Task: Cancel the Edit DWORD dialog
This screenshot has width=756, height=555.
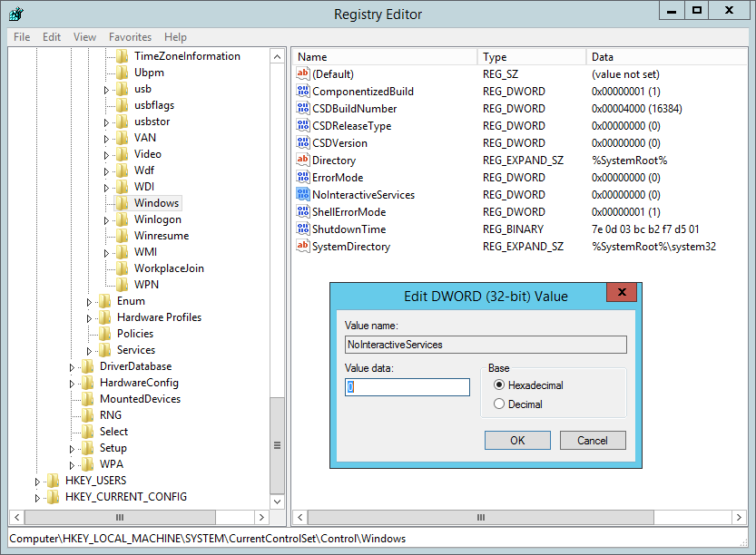Action: click(x=593, y=441)
